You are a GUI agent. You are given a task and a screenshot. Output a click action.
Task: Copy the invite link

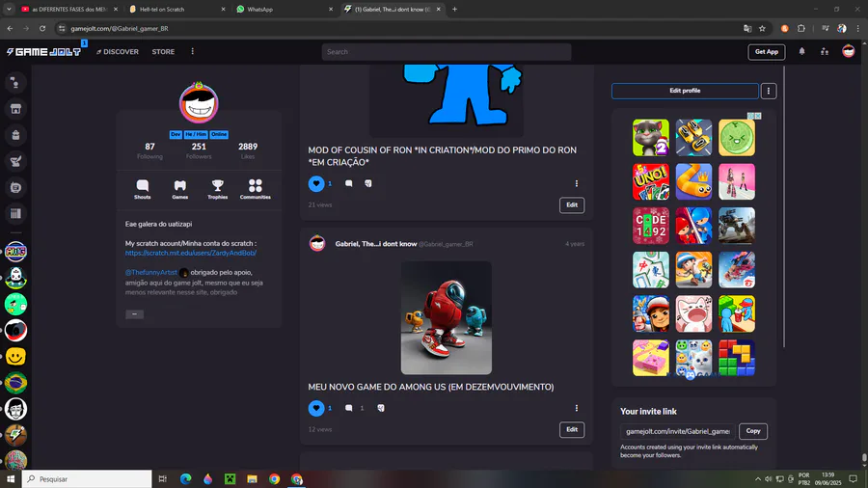(x=753, y=431)
